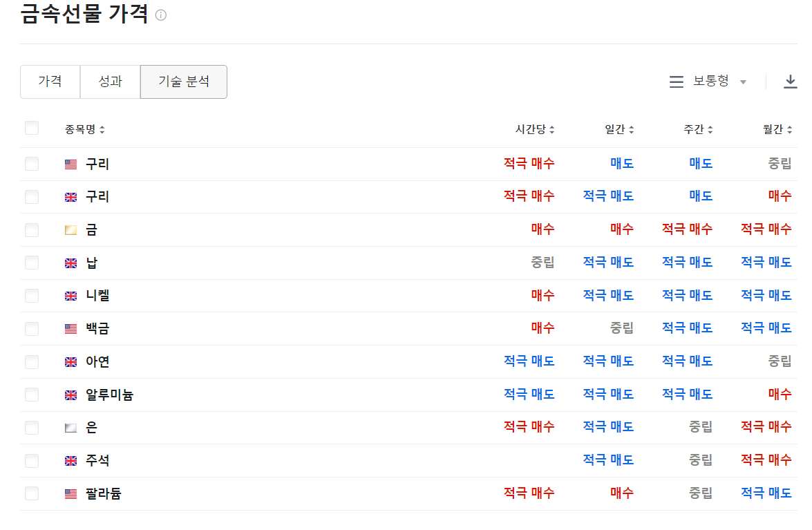Screen dimensions: 812x530
Task: Click 납's 시간당 value 중립
Action: (542, 263)
